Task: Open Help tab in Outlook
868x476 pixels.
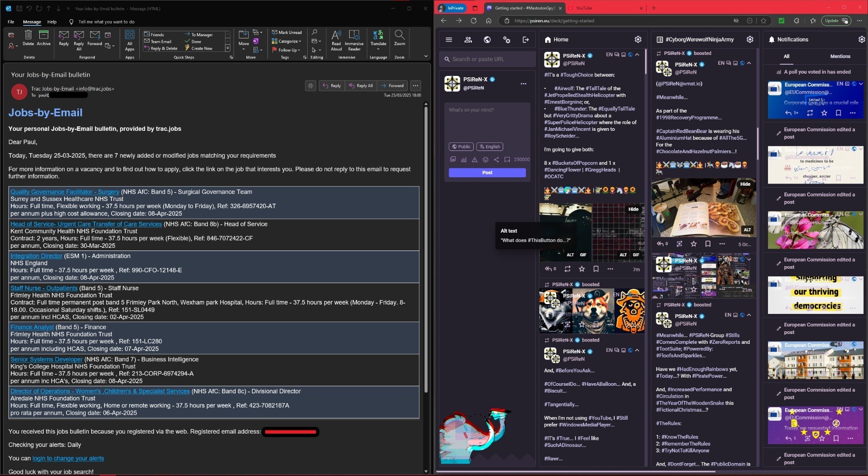Action: coord(52,22)
